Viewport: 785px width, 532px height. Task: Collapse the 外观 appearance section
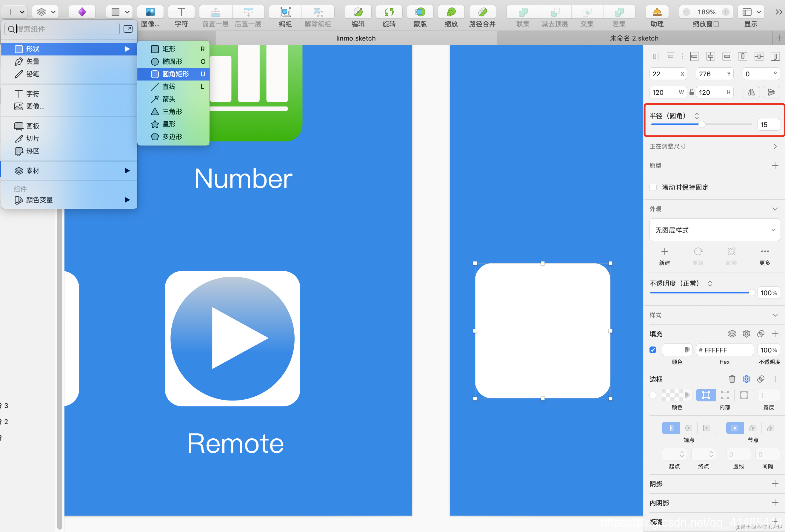(775, 209)
